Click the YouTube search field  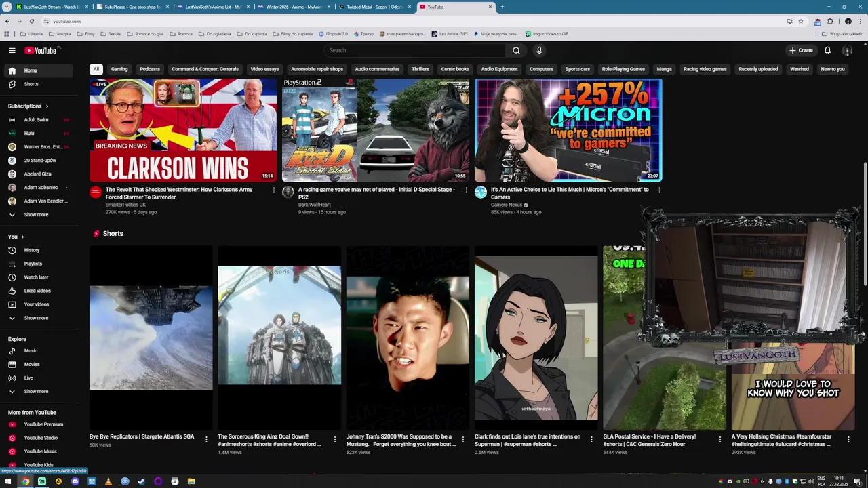coord(415,50)
